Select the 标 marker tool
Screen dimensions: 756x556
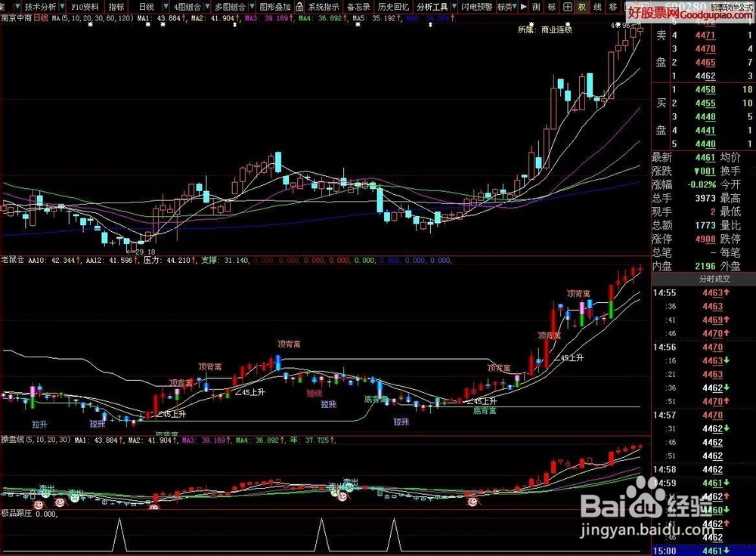click(552, 7)
